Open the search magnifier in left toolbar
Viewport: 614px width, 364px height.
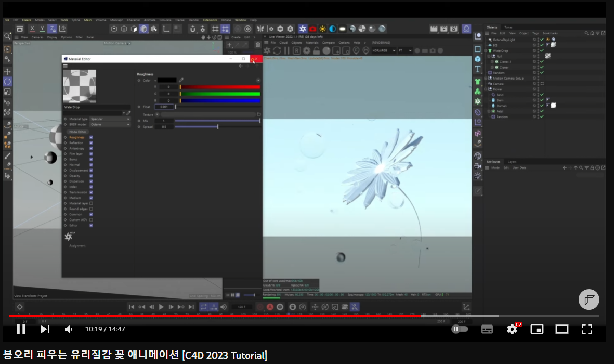7,36
